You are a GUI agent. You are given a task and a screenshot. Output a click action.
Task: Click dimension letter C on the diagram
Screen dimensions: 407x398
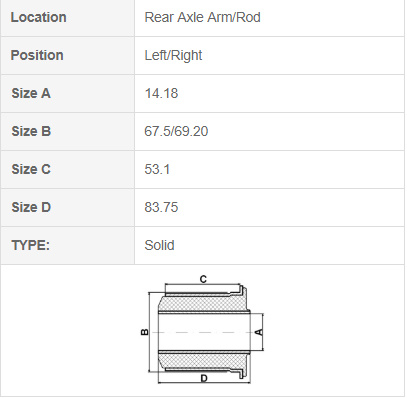click(x=203, y=279)
